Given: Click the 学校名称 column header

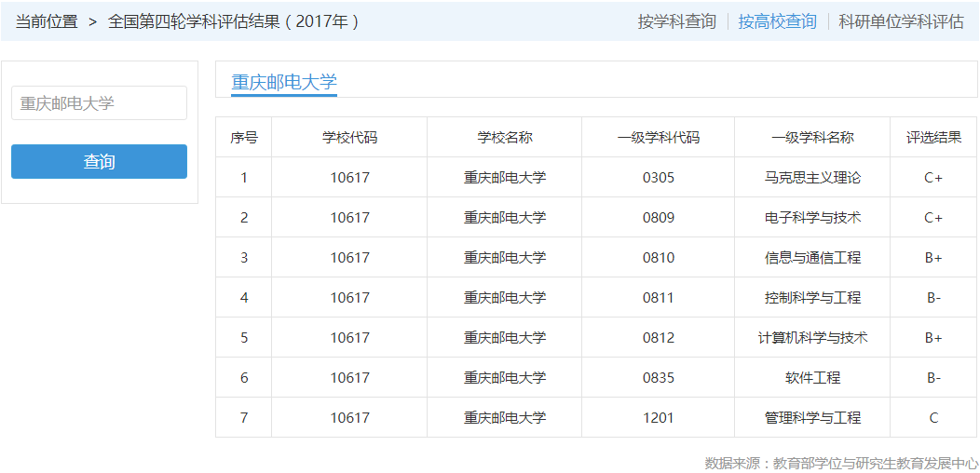Looking at the screenshot, I should (504, 138).
